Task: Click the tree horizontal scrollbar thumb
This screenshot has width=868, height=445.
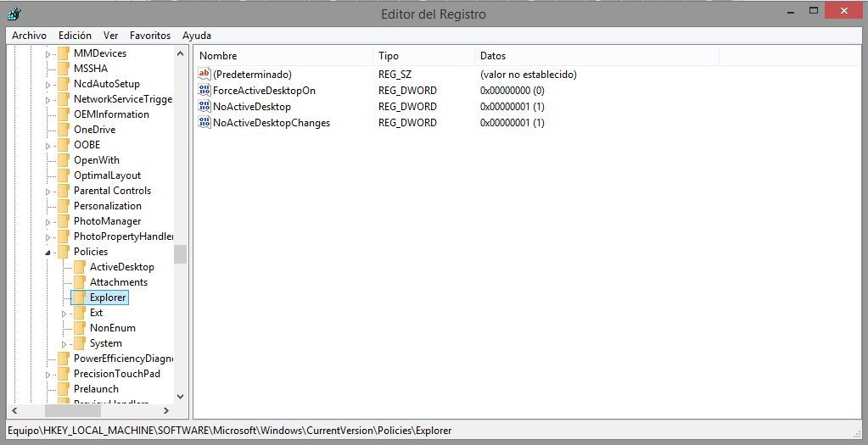Action: (73, 411)
